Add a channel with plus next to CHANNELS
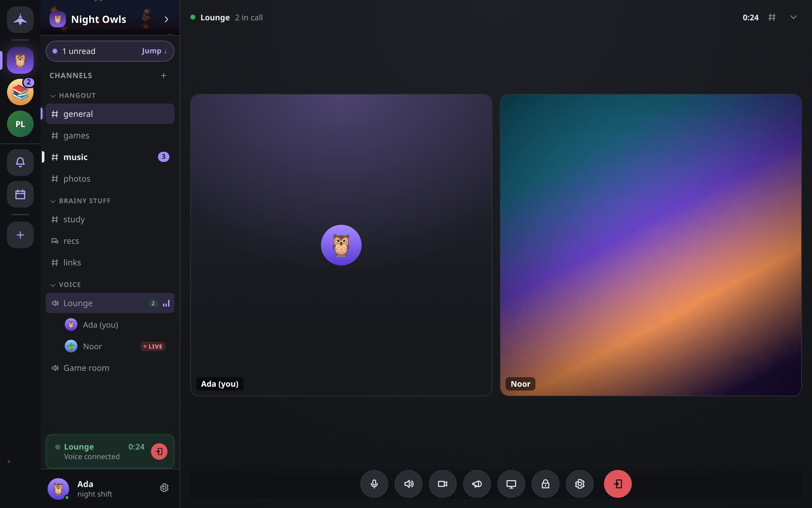Image resolution: width=812 pixels, height=508 pixels. 163,76
